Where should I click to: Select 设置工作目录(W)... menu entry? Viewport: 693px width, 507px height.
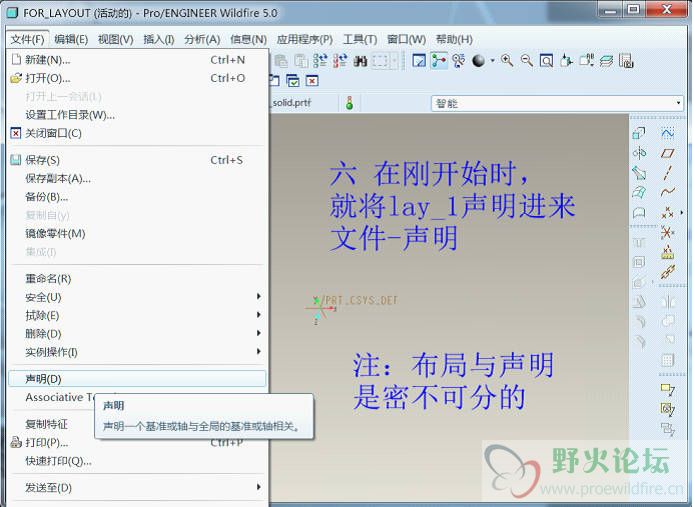tap(137, 115)
